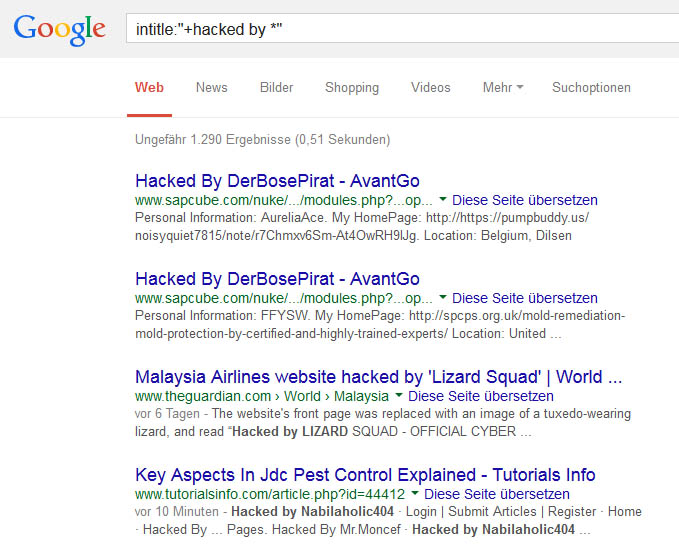This screenshot has width=679, height=555.
Task: Click the search query input field
Action: click(400, 28)
